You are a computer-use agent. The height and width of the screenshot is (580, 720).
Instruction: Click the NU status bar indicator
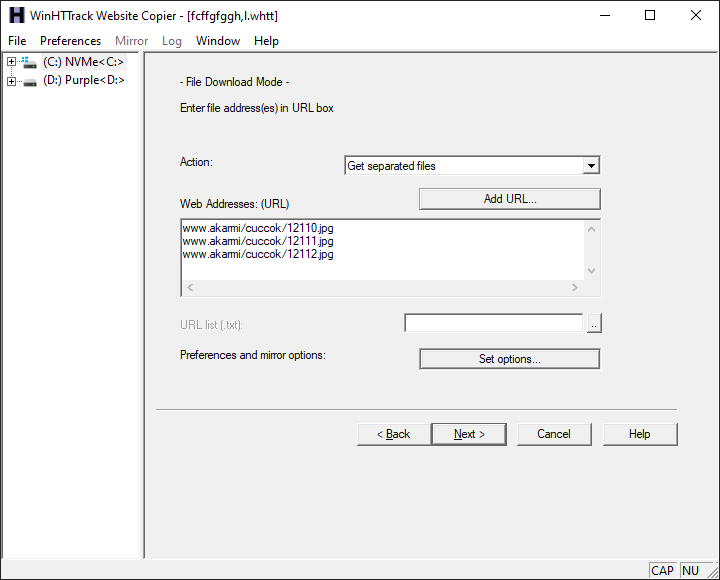tap(691, 570)
